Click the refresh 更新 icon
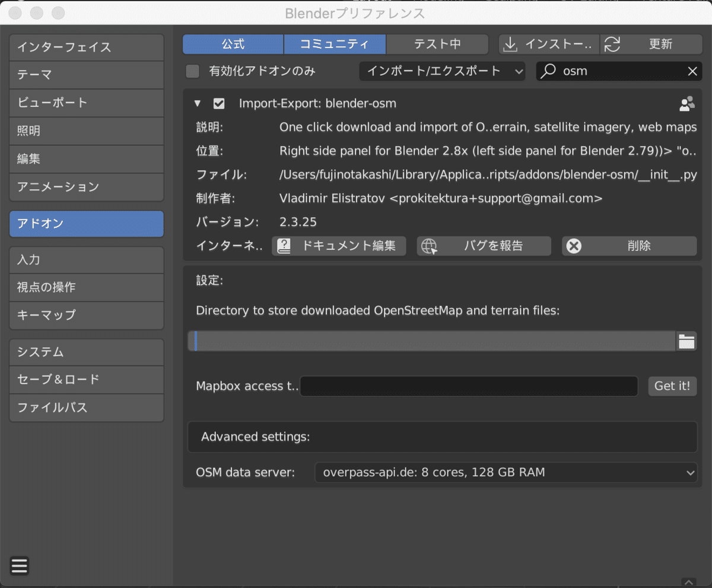Screen dimensions: 712x588 click(612, 44)
